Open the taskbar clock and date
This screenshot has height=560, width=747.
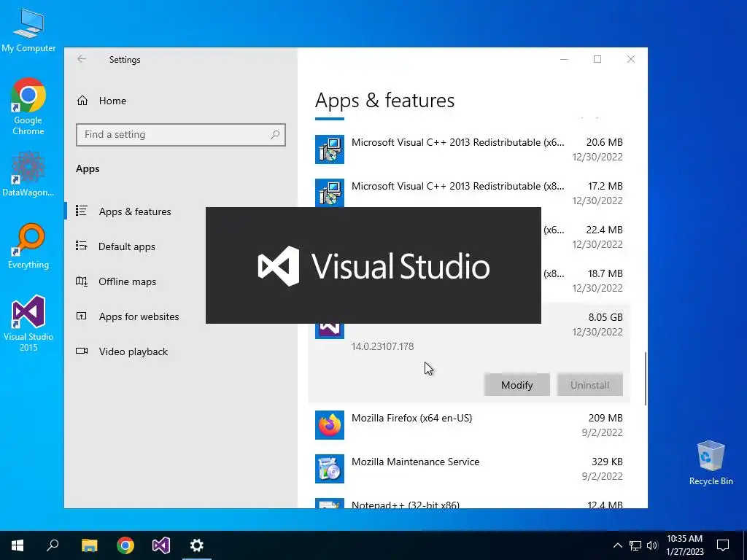(684, 545)
